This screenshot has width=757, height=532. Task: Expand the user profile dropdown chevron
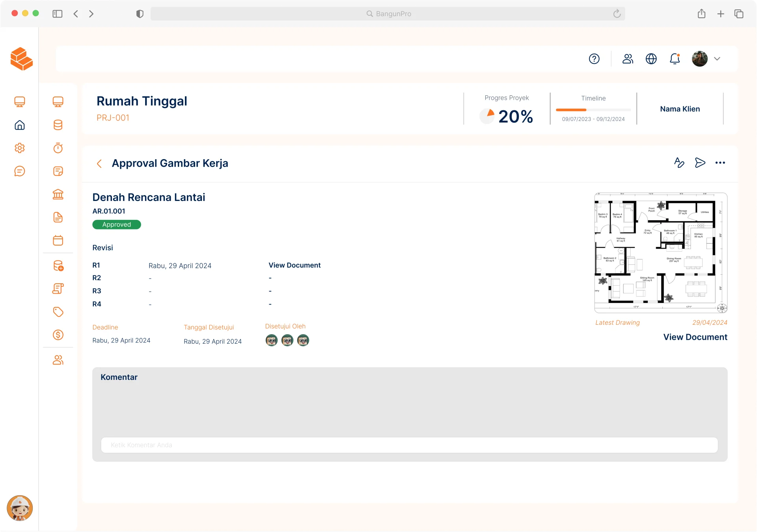click(717, 59)
